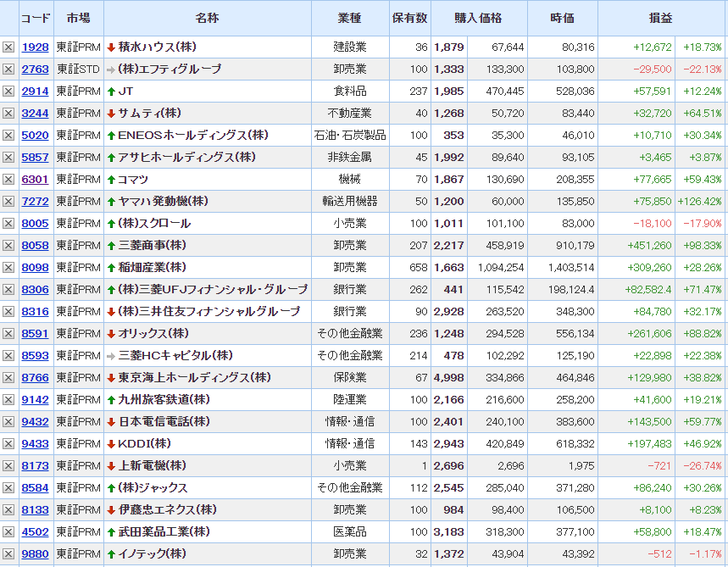The width and height of the screenshot is (728, 567).
Task: Remove the オリックス row 8591 via X icon
Action: (x=8, y=334)
